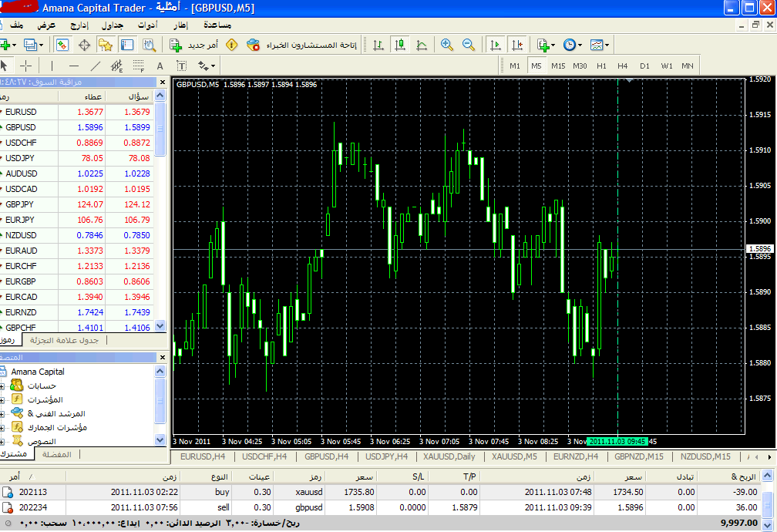Zoom in on the chart

pyautogui.click(x=447, y=45)
